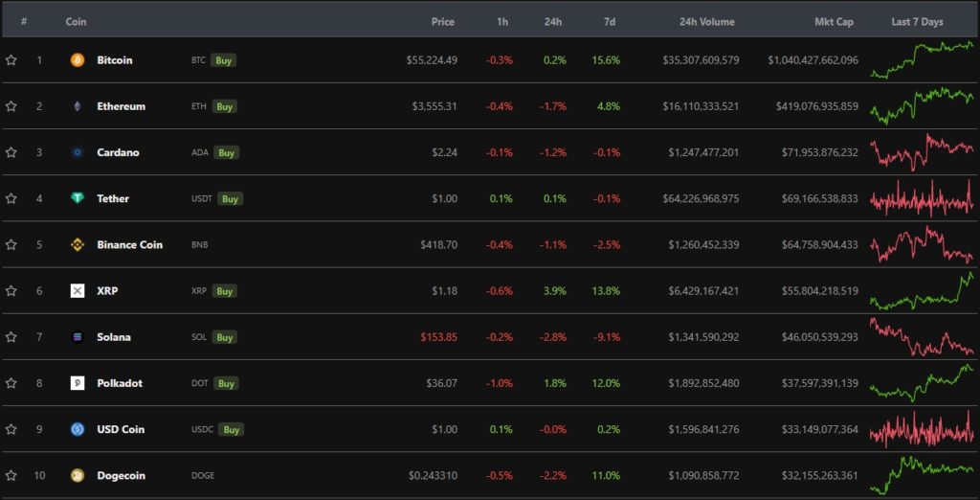
Task: Sort table by Mkt Cap header
Action: coord(834,21)
